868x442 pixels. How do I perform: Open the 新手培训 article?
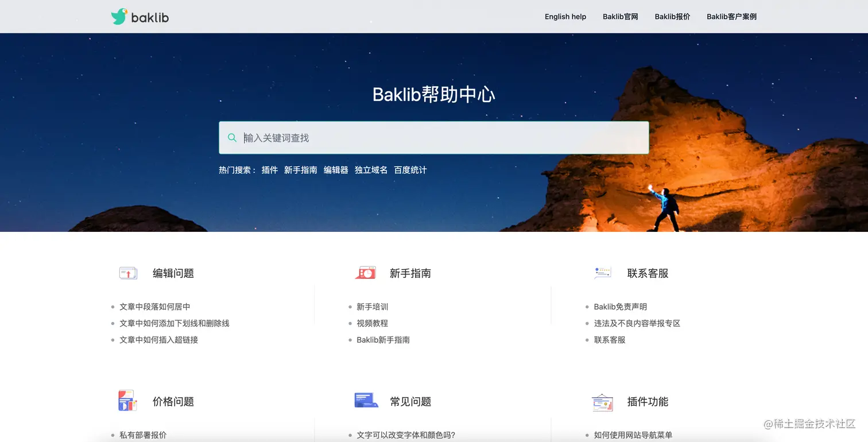pos(373,307)
